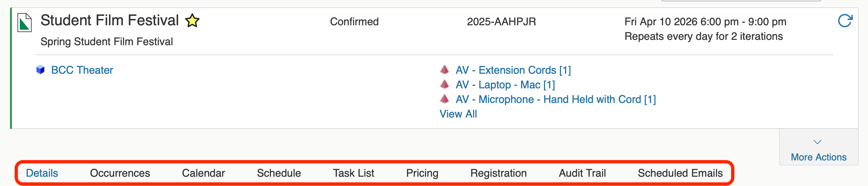Switch to the Occurrences tab
This screenshot has width=868, height=186.
tap(120, 173)
